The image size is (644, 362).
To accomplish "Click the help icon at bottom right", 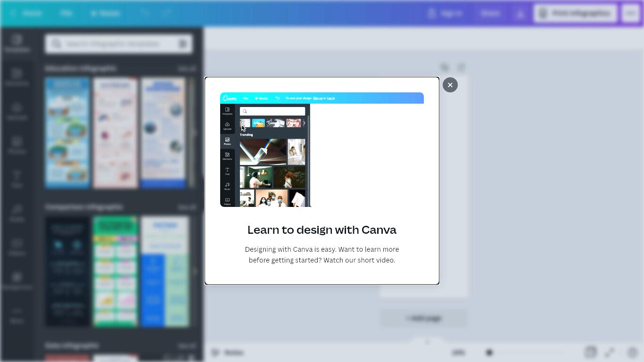I will pyautogui.click(x=633, y=352).
